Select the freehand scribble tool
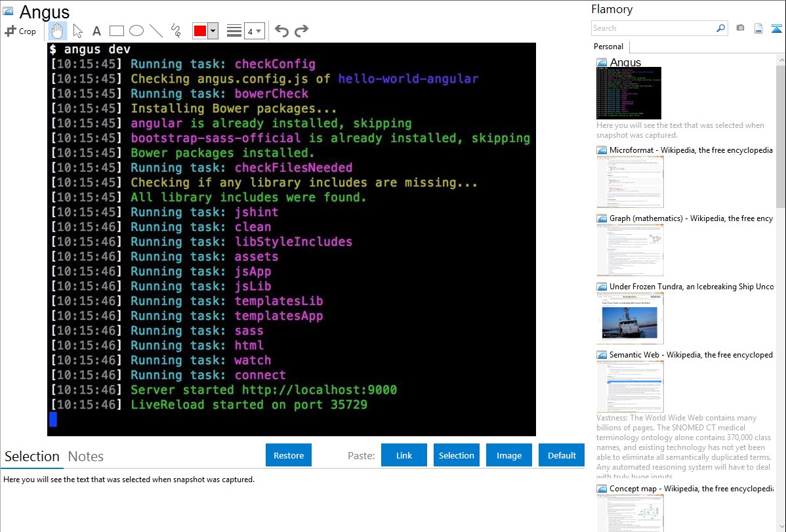Screen dimensions: 786x532 [x=176, y=31]
